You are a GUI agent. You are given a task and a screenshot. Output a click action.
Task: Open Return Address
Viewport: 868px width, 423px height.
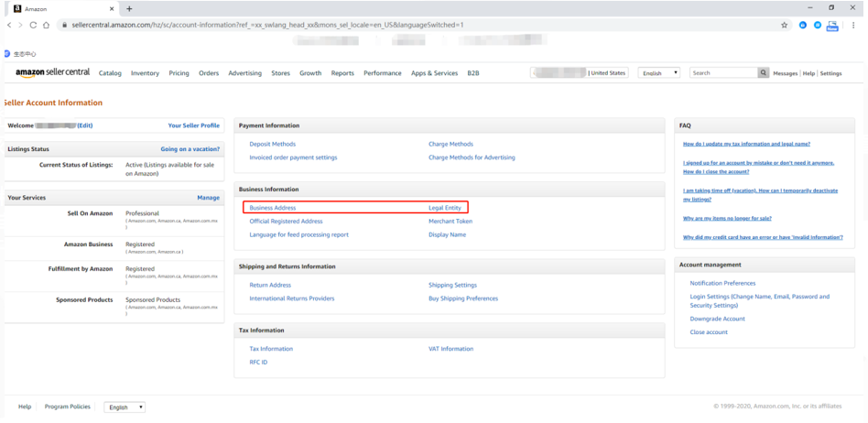click(270, 285)
